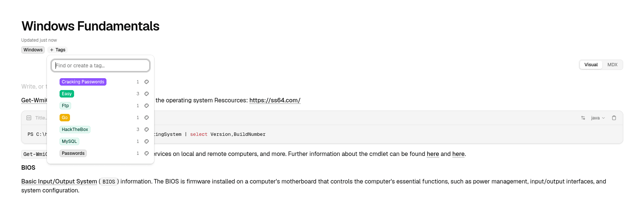This screenshot has height=198, width=644.
Task: Open the https://ss64.com/ link
Action: 275,100
